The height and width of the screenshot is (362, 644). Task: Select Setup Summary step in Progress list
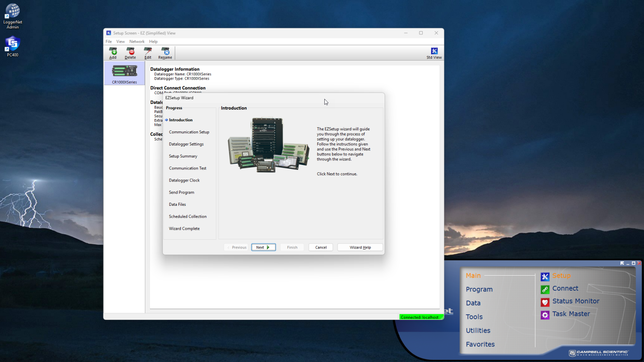pos(183,156)
